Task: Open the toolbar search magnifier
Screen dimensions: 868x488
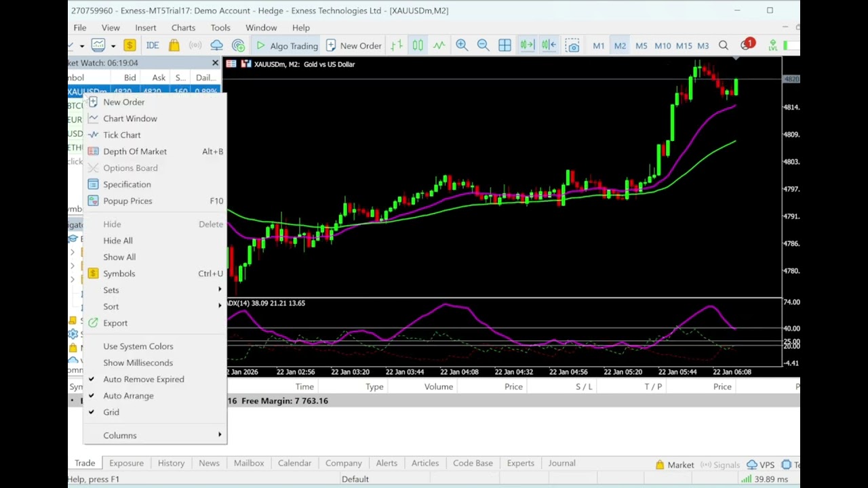Action: coord(724,45)
